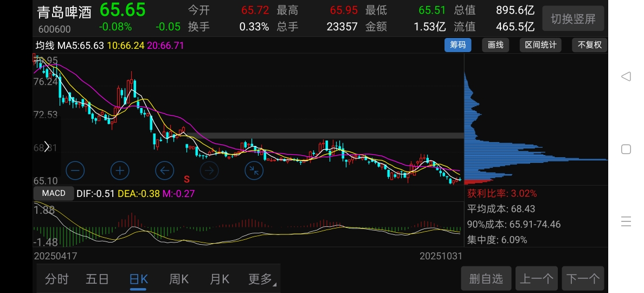Screen dimensions: 644x293
Task: Tap the 青岛啤酒 stock name
Action: 65,12
